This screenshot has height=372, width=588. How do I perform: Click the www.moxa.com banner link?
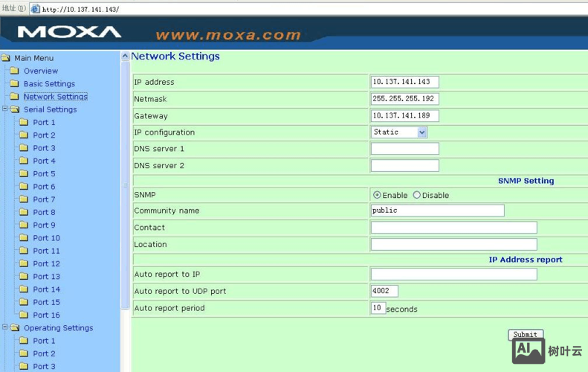228,35
